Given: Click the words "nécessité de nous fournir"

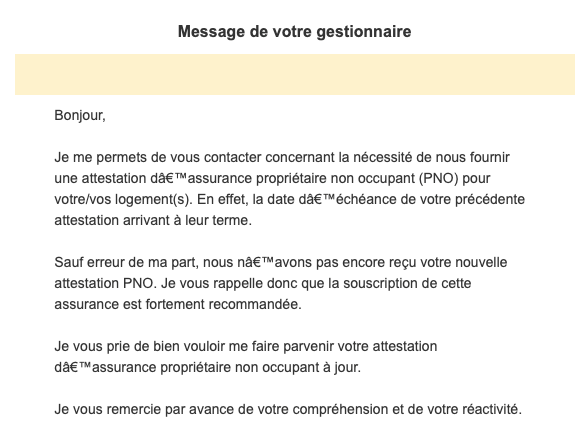Looking at the screenshot, I should [x=432, y=158].
